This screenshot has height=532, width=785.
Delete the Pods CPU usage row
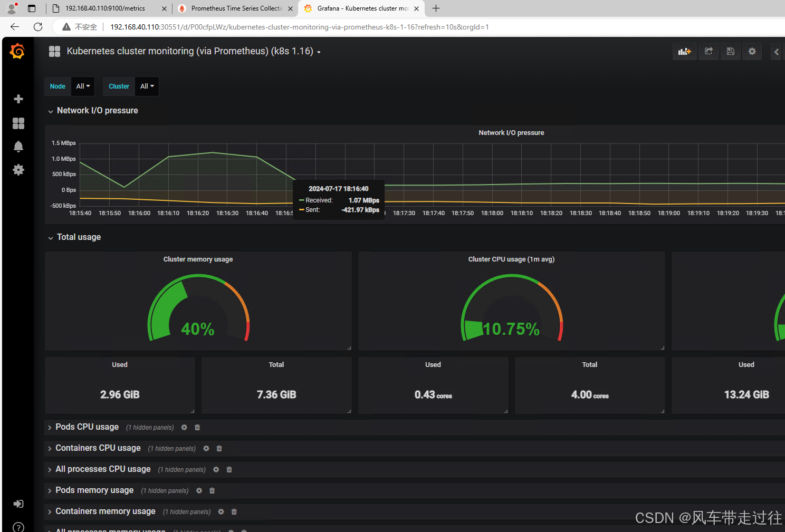point(197,428)
